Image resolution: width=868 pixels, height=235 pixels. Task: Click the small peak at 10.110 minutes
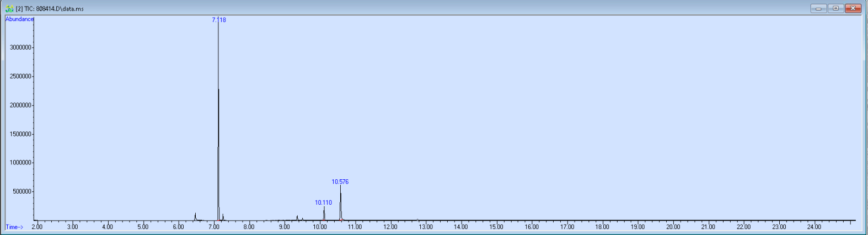click(x=324, y=214)
